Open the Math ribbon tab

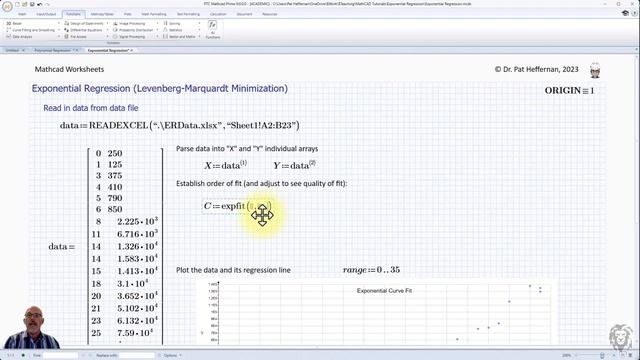pyautogui.click(x=22, y=14)
